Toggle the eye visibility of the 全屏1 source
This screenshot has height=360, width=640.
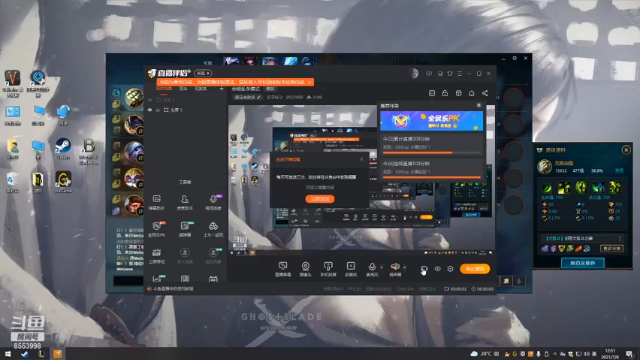click(150, 110)
